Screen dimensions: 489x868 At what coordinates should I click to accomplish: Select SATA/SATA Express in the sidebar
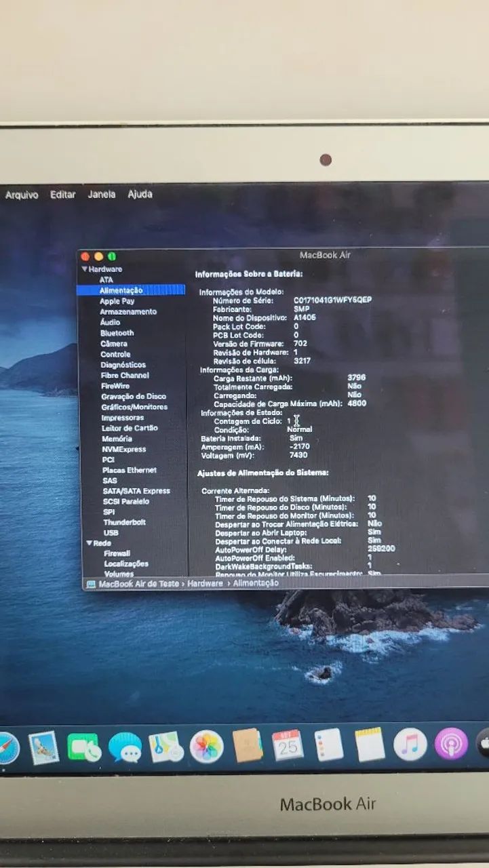click(136, 491)
